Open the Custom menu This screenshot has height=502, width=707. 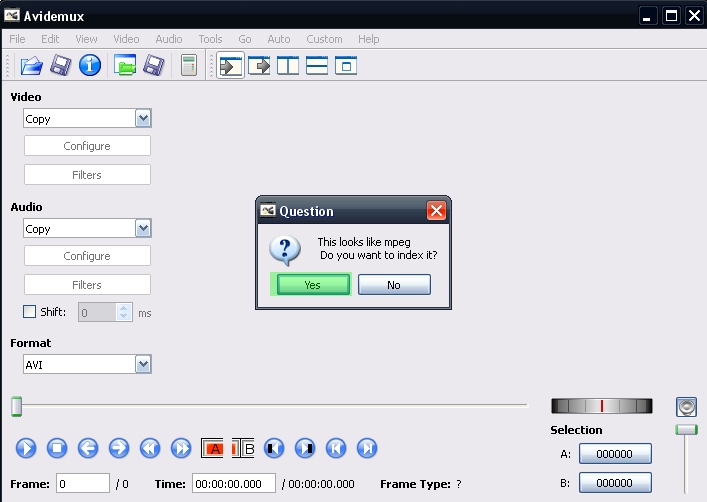(x=324, y=39)
